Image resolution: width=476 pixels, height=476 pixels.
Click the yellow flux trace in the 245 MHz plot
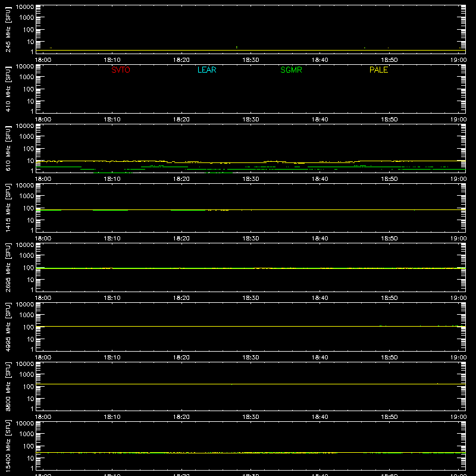pyautogui.click(x=250, y=50)
